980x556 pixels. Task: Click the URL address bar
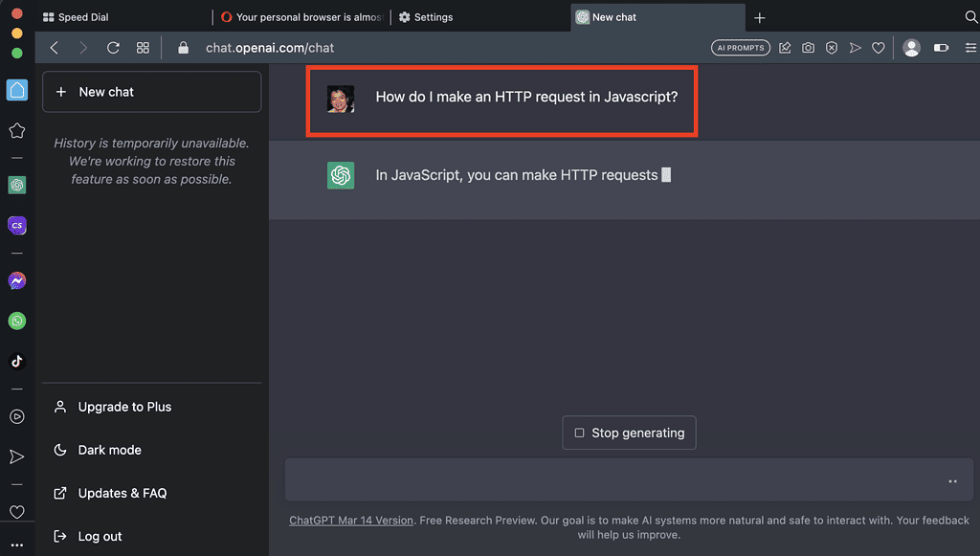(x=269, y=48)
